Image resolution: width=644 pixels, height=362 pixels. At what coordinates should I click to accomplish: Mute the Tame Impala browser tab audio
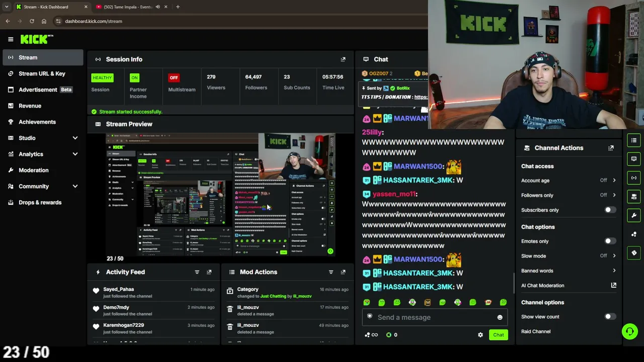[x=157, y=7]
